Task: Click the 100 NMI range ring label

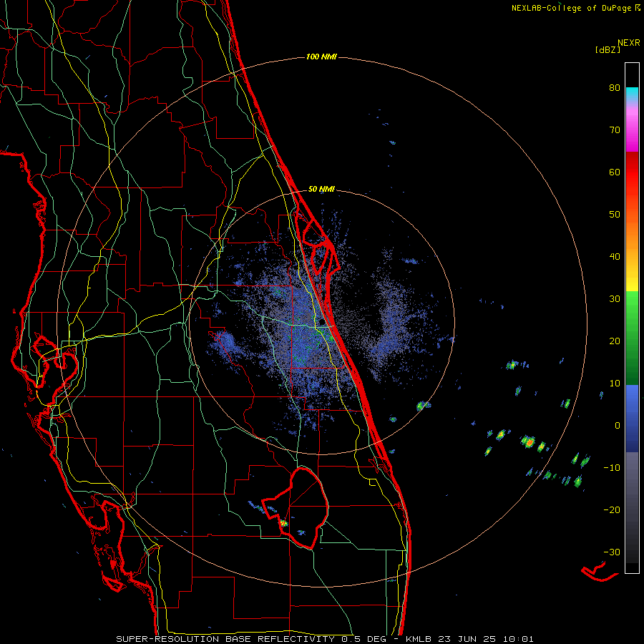Action: pos(321,57)
